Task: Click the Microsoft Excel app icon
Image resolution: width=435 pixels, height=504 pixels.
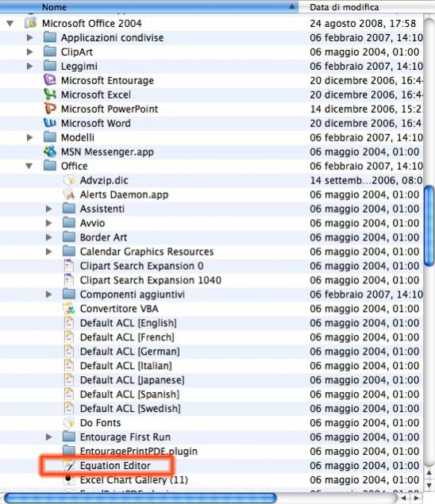Action: (50, 94)
